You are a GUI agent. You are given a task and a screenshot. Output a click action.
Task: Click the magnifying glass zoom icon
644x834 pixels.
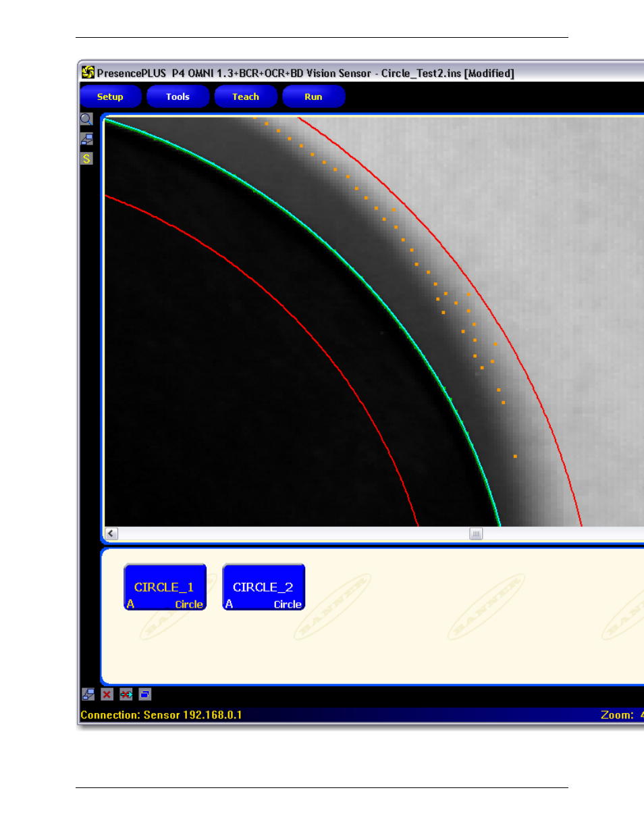click(x=86, y=120)
